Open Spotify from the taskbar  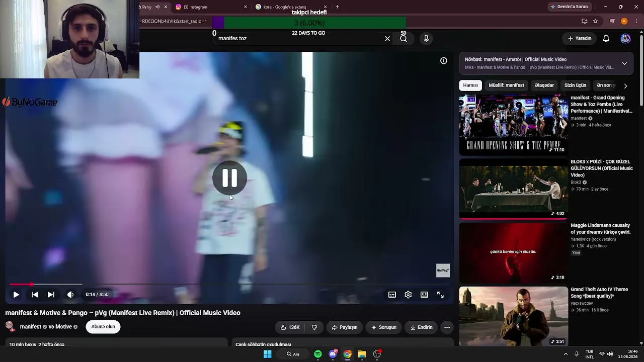click(318, 354)
